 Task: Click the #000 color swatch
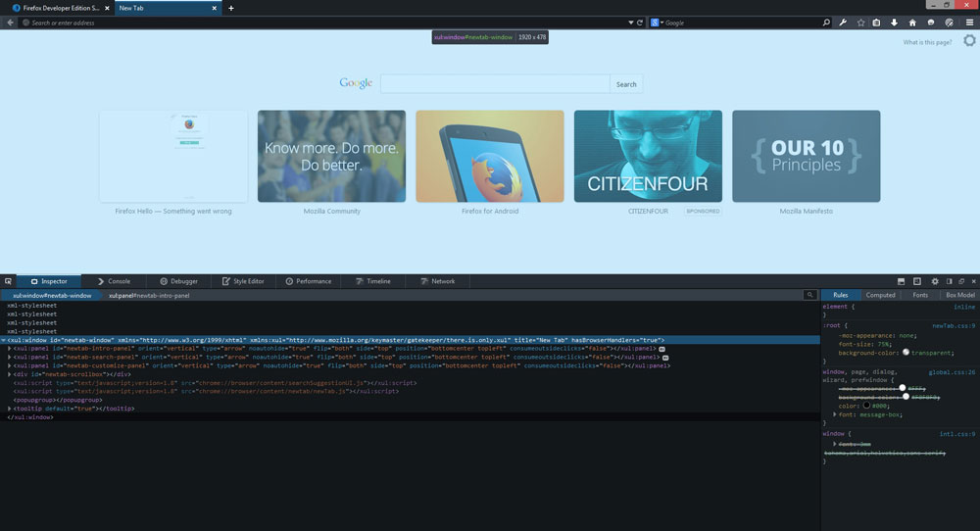(x=866, y=406)
